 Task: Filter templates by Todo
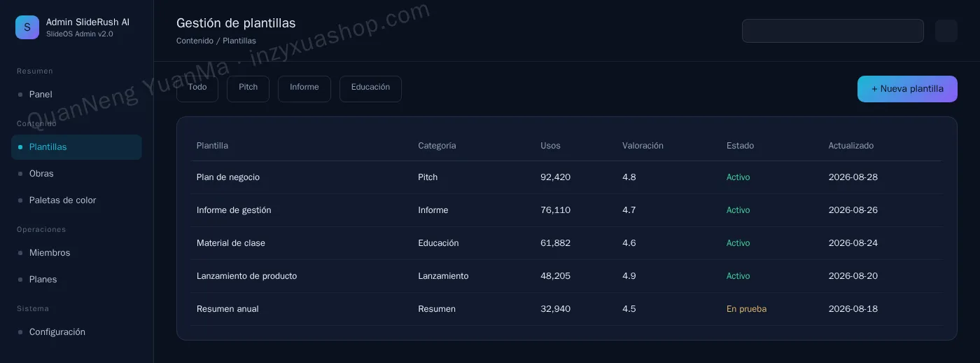[197, 89]
